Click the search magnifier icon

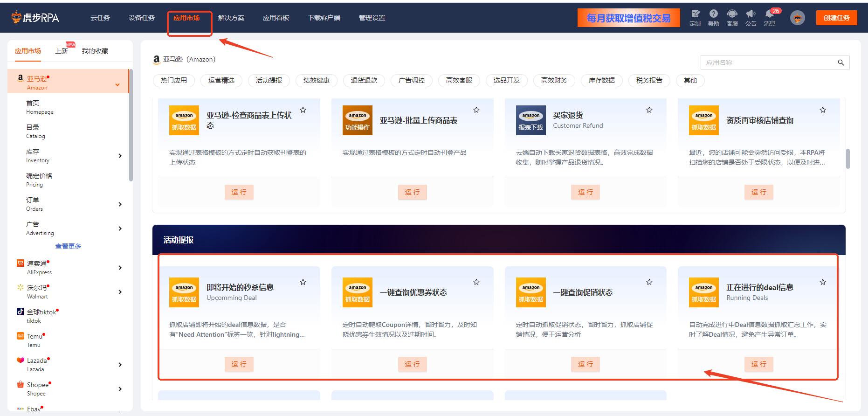841,62
